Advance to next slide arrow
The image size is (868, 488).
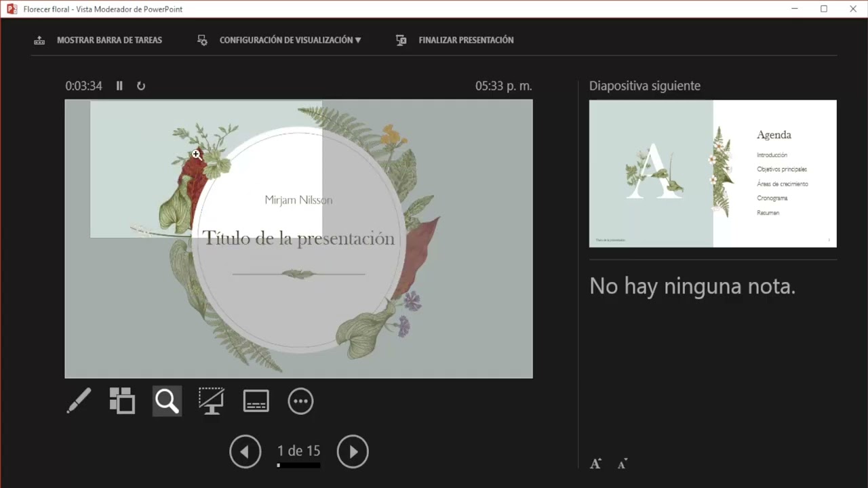coord(353,452)
